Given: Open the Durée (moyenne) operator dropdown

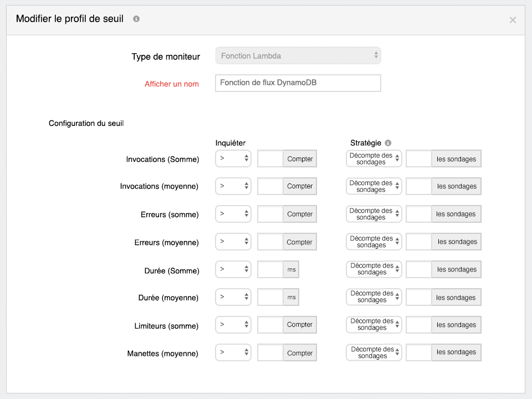Looking at the screenshot, I should (233, 297).
